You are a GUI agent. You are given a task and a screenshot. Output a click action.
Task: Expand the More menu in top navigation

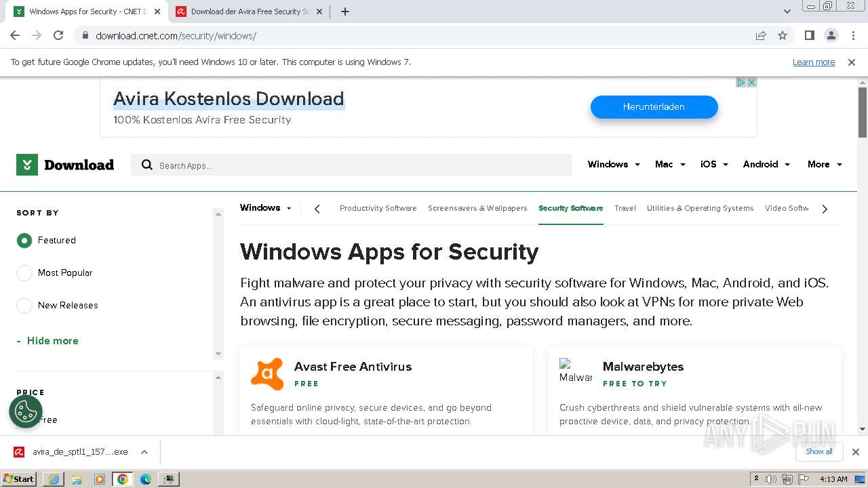coord(825,164)
